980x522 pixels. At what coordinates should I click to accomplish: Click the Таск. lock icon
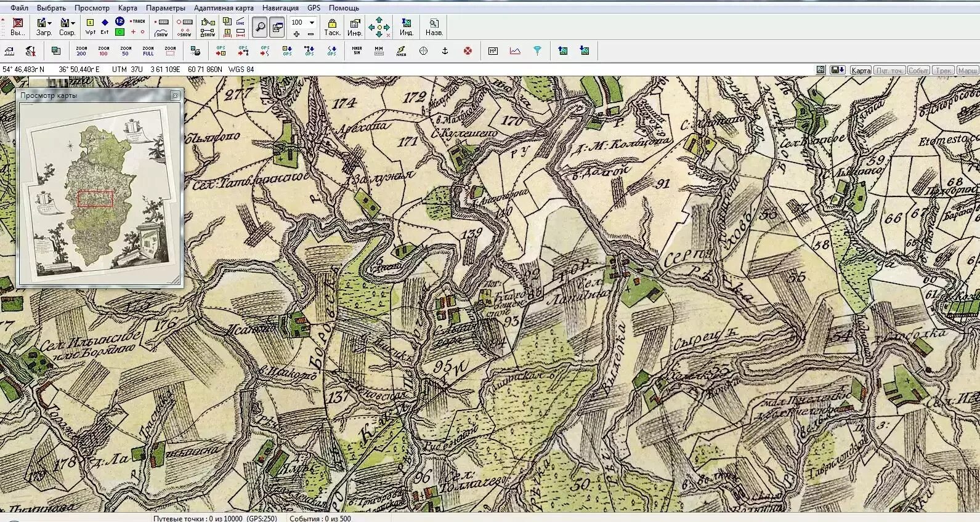tap(332, 27)
